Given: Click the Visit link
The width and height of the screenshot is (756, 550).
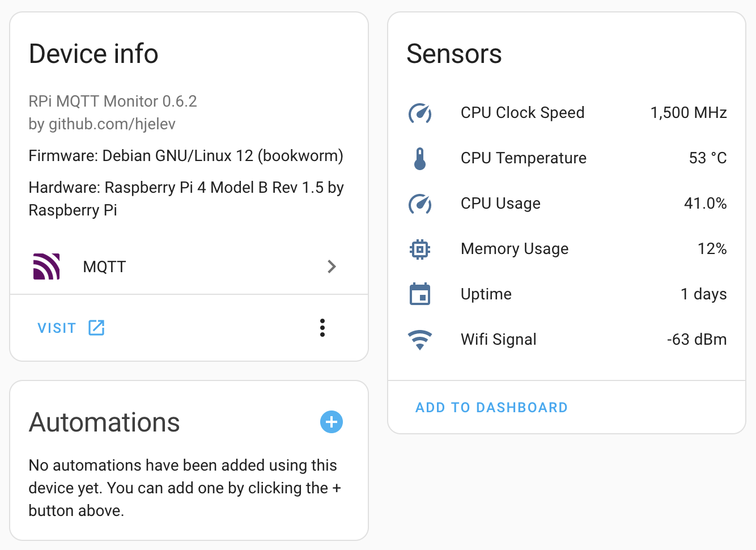Looking at the screenshot, I should (57, 328).
